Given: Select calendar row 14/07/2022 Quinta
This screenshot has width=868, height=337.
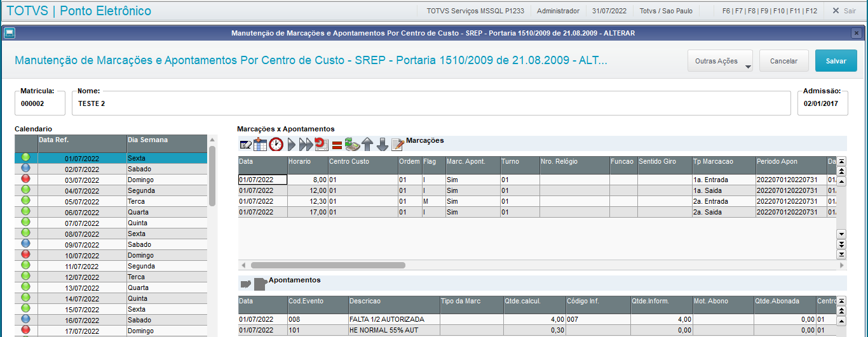Looking at the screenshot, I should pos(111,298).
